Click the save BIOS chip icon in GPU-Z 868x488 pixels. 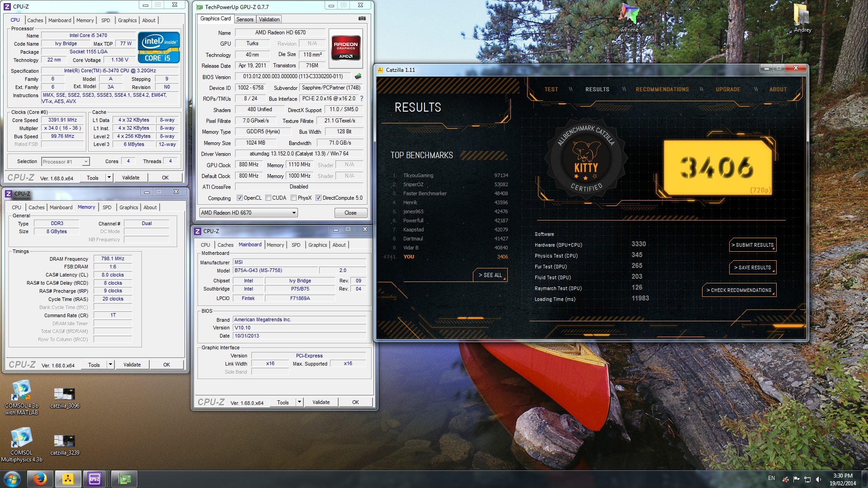358,76
